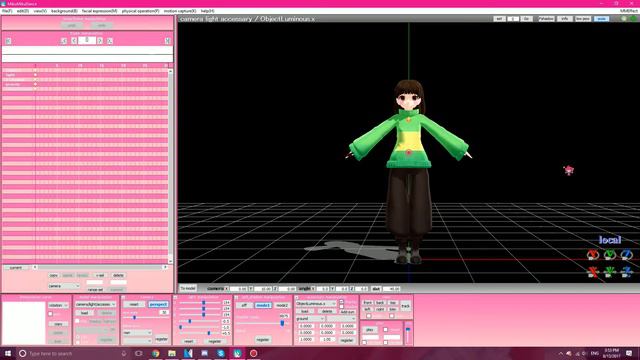Viewport: 640px width, 360px height.
Task: Jump to previous keyframe icon
Action: pos(64,41)
